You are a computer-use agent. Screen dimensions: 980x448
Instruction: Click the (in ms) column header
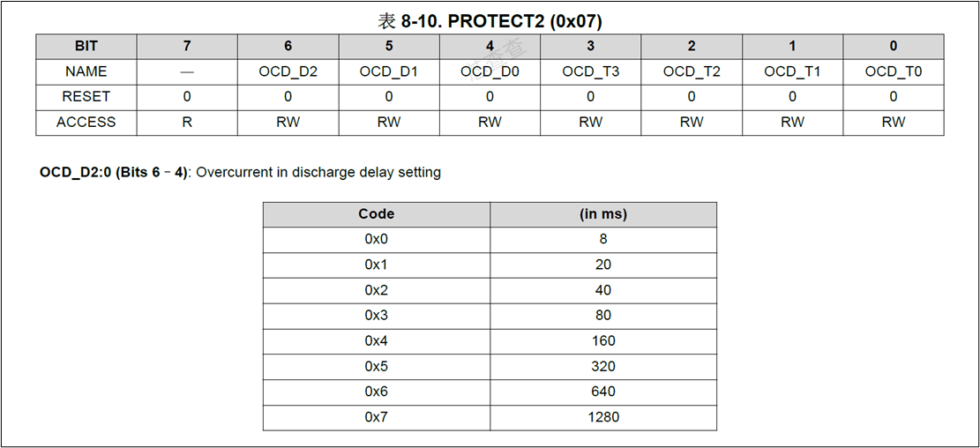(603, 214)
